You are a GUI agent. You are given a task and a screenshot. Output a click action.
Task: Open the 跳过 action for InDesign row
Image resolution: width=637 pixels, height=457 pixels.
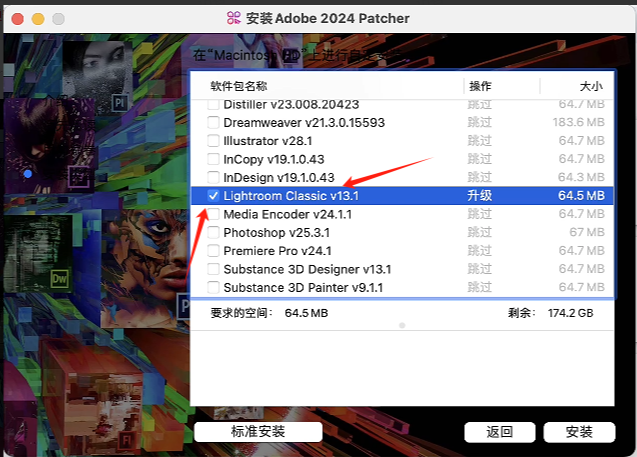(479, 177)
